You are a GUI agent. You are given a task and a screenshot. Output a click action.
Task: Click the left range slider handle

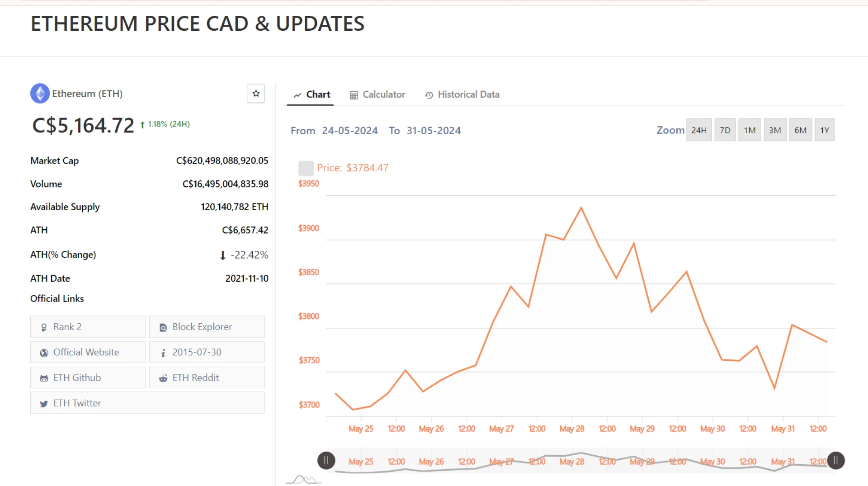tap(326, 461)
